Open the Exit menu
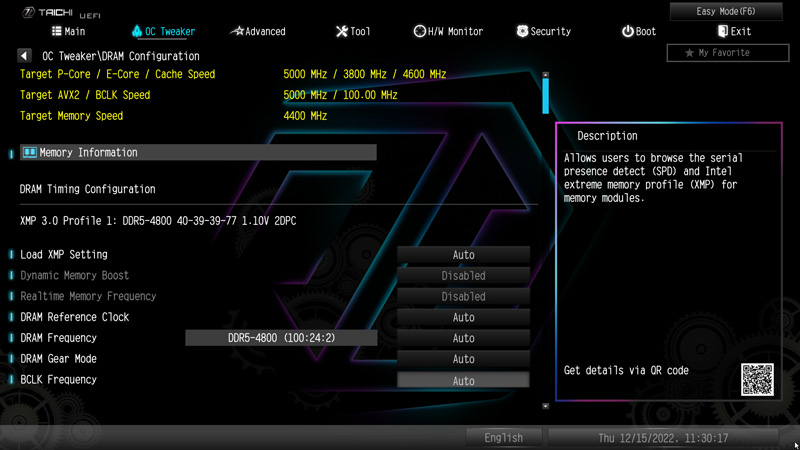The width and height of the screenshot is (800, 450). [733, 32]
